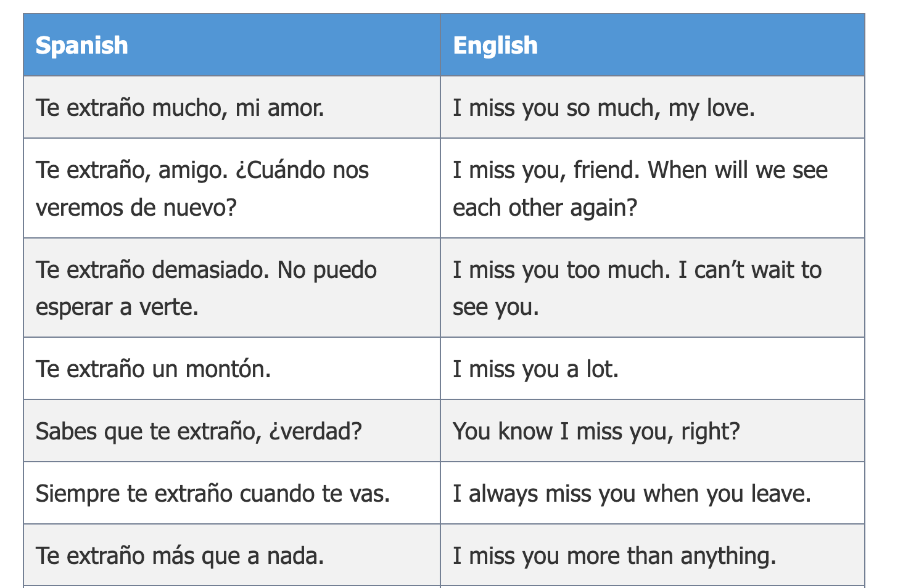Click the 'I miss you a lot.' cell
The width and height of the screenshot is (903, 588).
pyautogui.click(x=653, y=369)
